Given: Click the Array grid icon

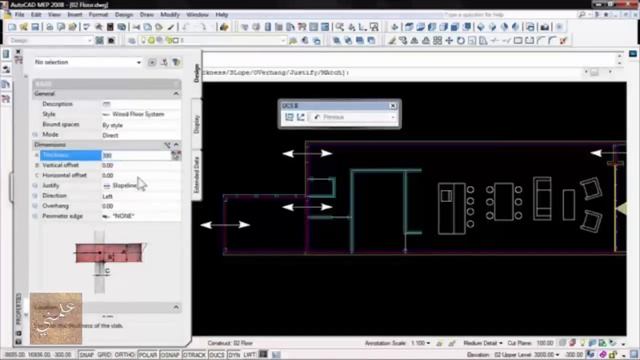Looking at the screenshot, I should point(437,40).
